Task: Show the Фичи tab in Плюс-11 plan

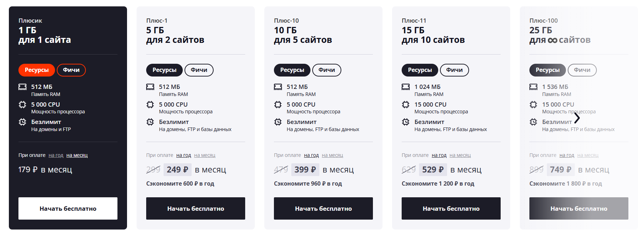Action: [455, 70]
